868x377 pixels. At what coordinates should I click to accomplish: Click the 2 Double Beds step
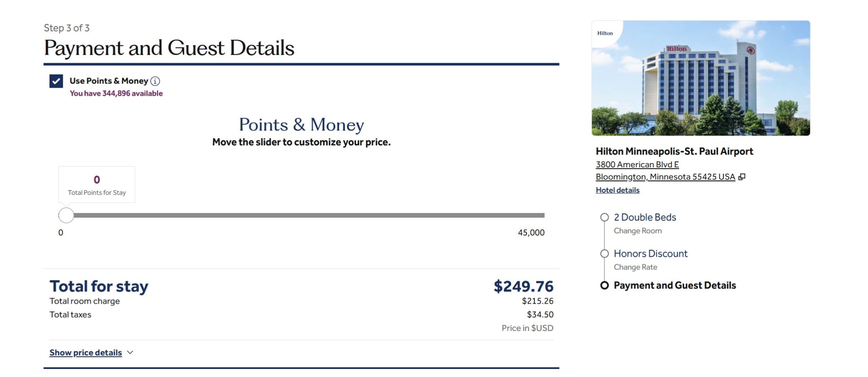(x=645, y=217)
